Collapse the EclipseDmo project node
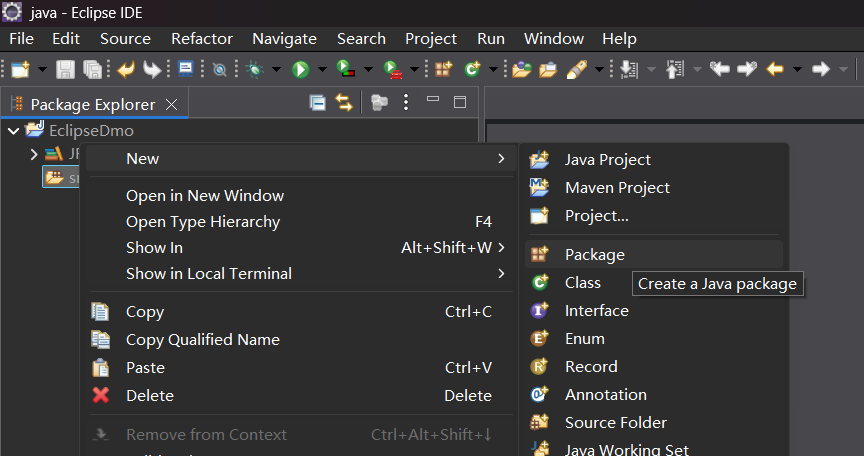 point(14,131)
